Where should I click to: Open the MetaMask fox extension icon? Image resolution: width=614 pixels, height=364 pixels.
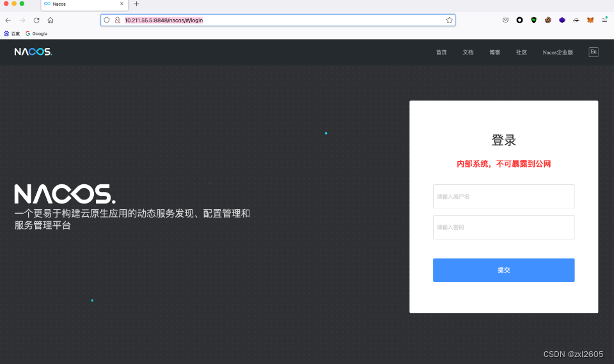point(590,20)
